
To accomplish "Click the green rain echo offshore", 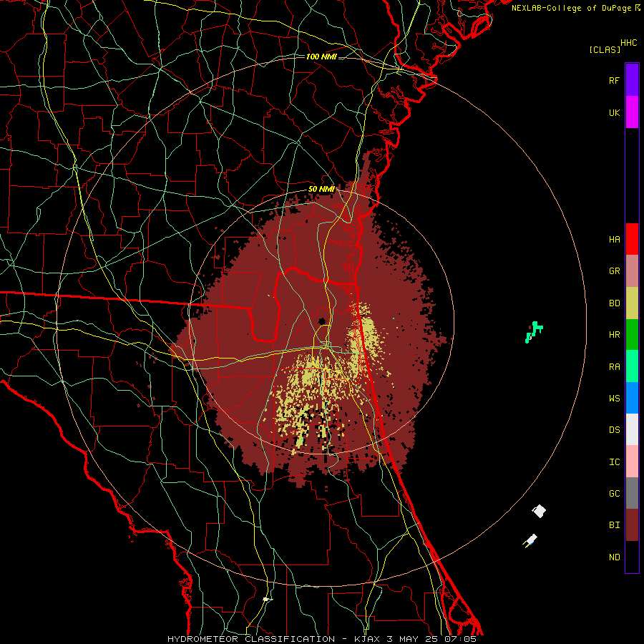I will 534,332.
